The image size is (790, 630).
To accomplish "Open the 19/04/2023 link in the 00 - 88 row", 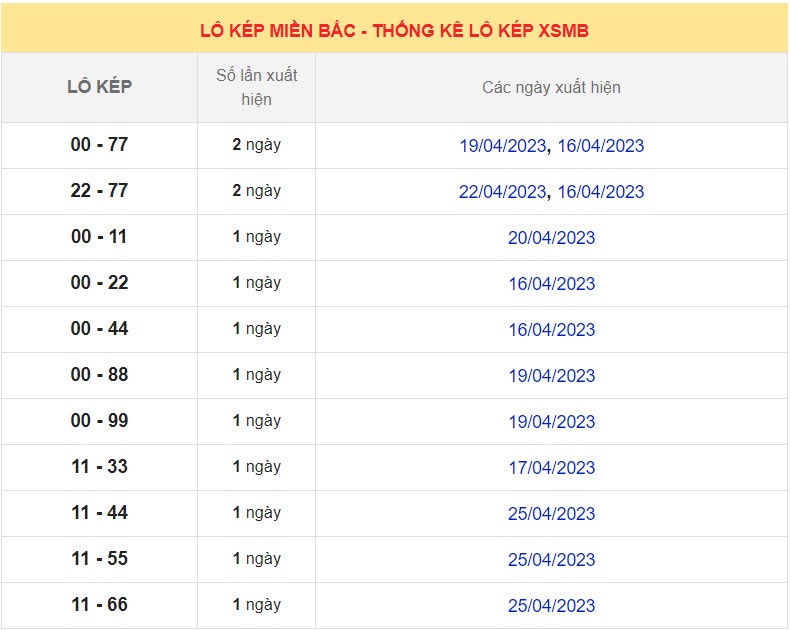I will pos(551,375).
